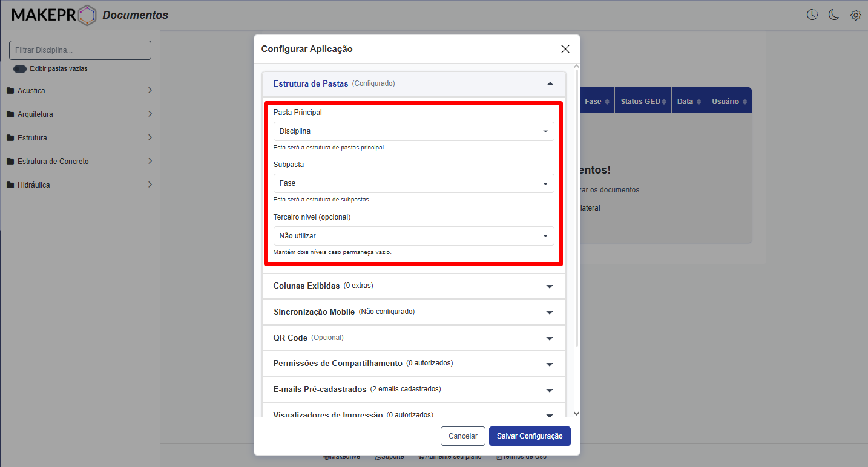Close the Configurar Aplicação dialog

tap(565, 49)
